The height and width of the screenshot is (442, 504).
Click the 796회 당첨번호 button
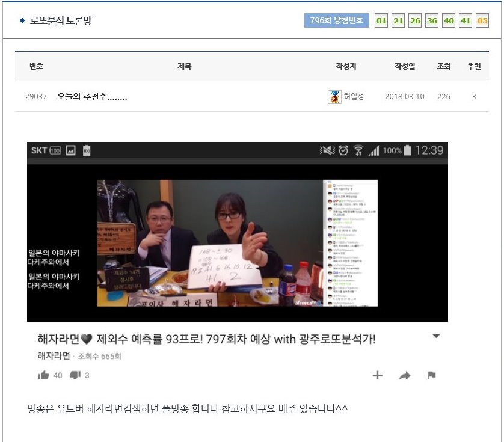point(336,21)
